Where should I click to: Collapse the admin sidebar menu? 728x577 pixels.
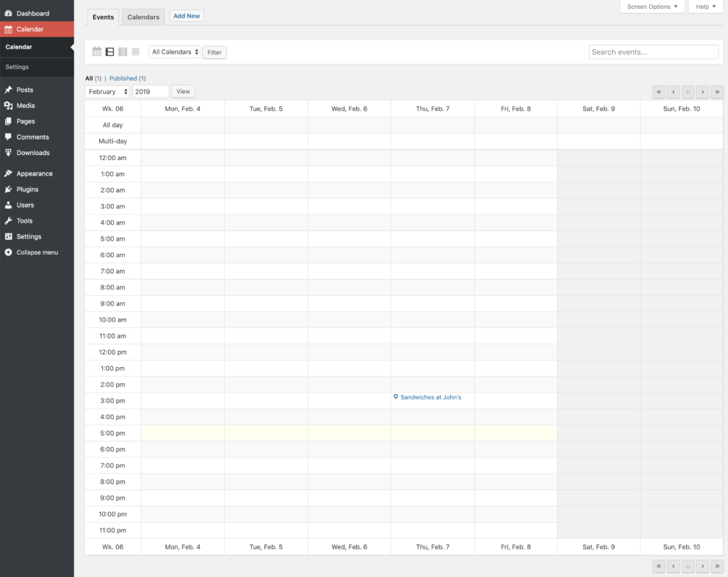click(37, 253)
